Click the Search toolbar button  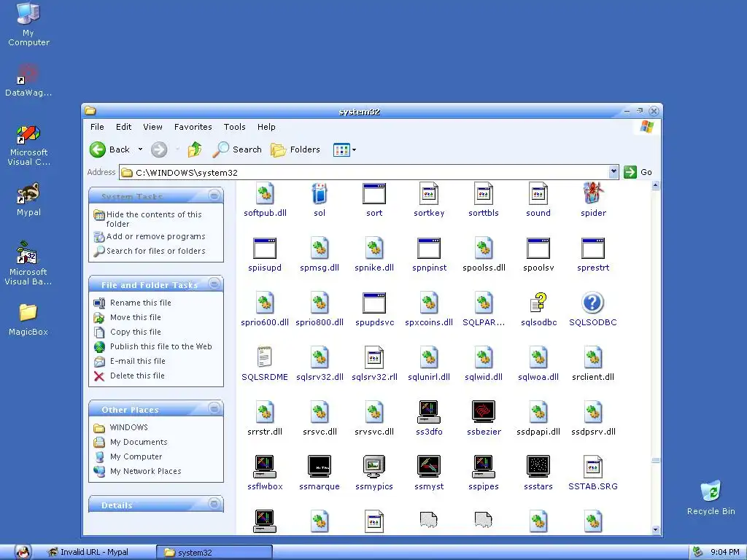237,149
